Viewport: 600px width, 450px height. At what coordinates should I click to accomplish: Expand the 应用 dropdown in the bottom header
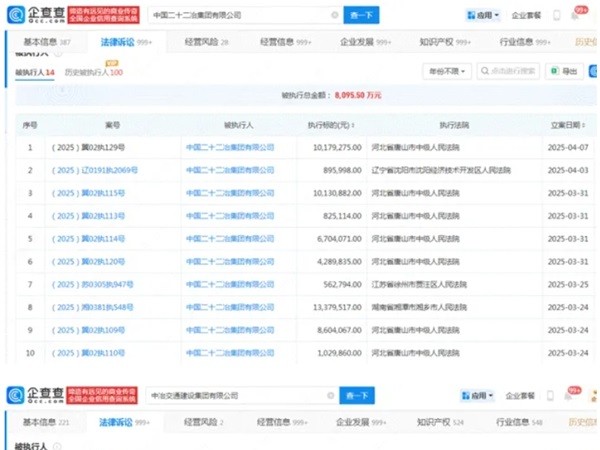476,396
